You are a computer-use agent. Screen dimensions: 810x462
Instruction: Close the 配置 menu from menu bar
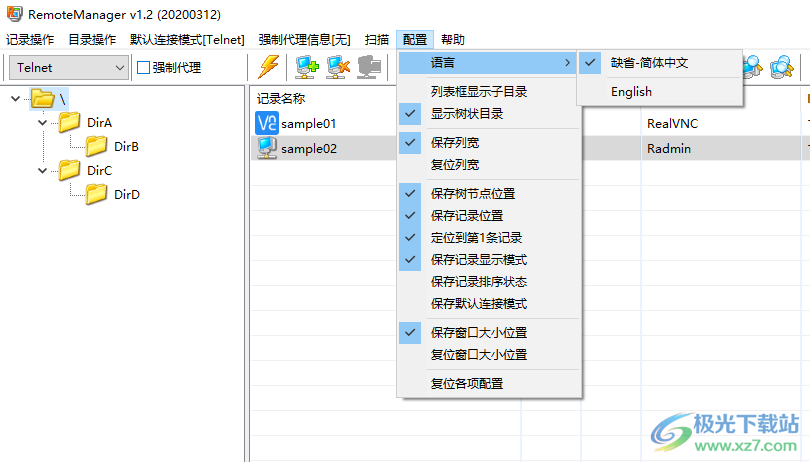[x=415, y=40]
